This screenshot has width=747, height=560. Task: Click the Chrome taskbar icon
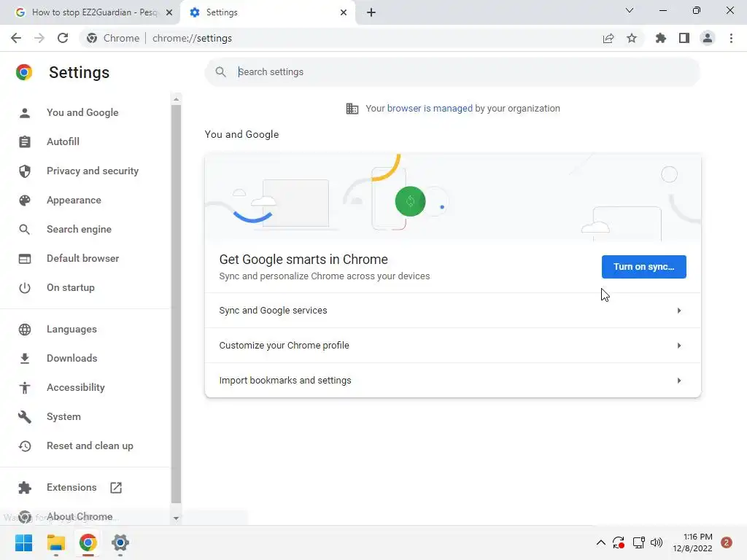point(88,542)
